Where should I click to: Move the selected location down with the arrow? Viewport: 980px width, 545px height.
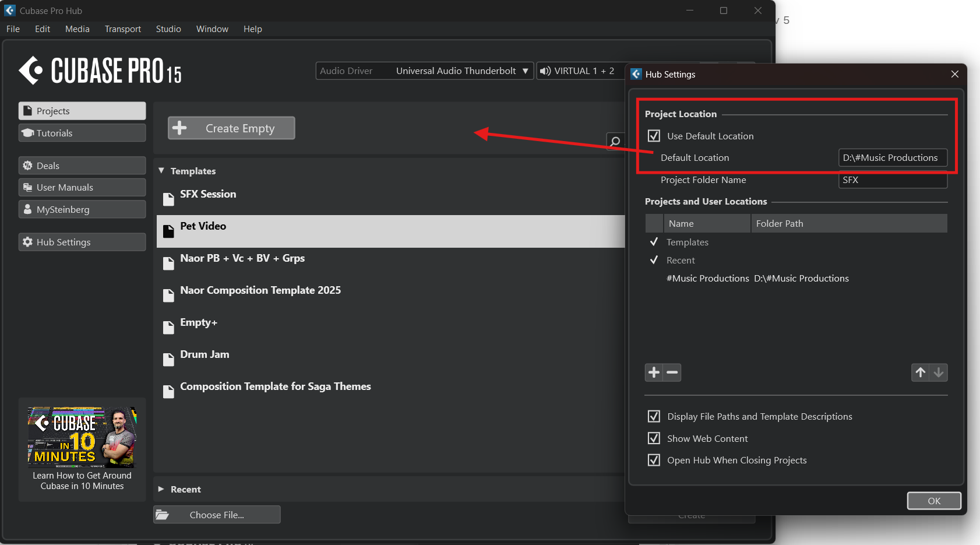pyautogui.click(x=939, y=372)
